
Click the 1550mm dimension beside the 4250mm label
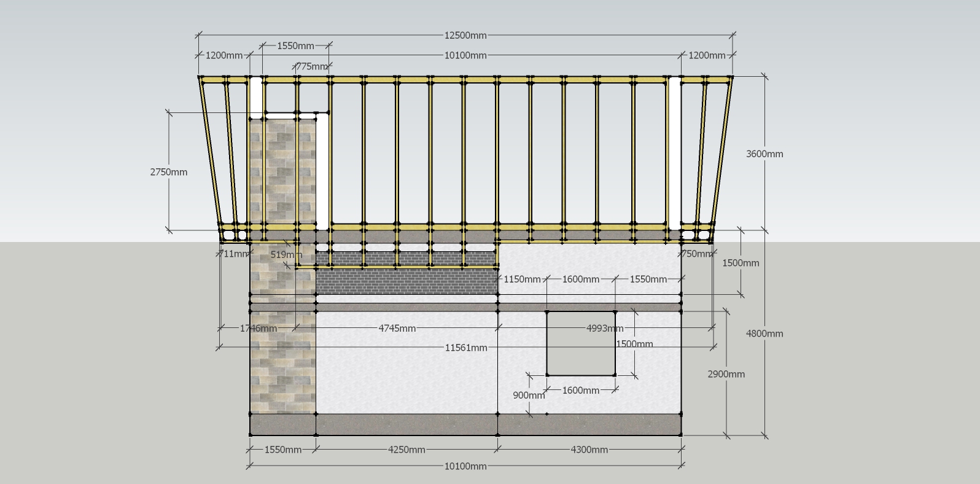[x=283, y=450]
